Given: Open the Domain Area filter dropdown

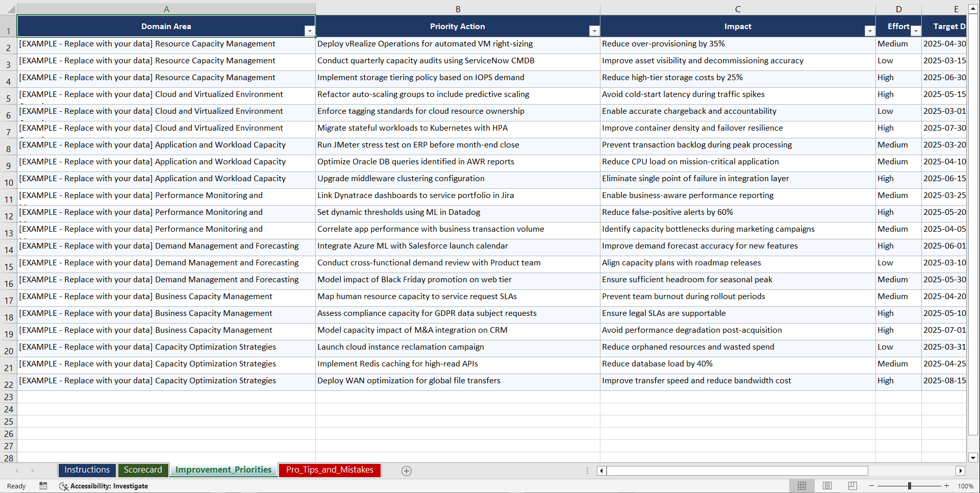Looking at the screenshot, I should pyautogui.click(x=310, y=31).
